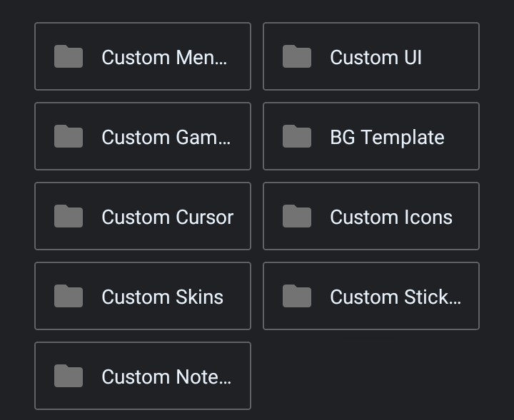
Task: Click the folder icon beside Custom Note…
Action: [69, 377]
